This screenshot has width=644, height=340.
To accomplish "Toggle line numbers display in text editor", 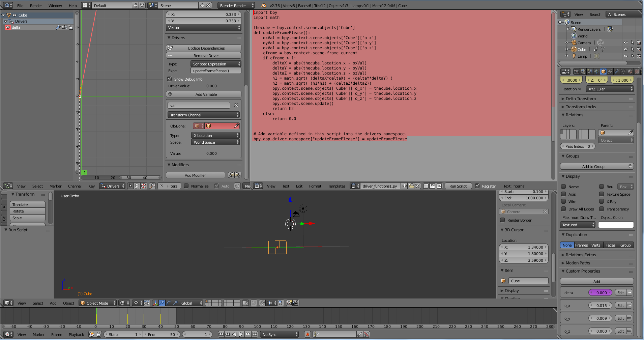I will click(426, 186).
